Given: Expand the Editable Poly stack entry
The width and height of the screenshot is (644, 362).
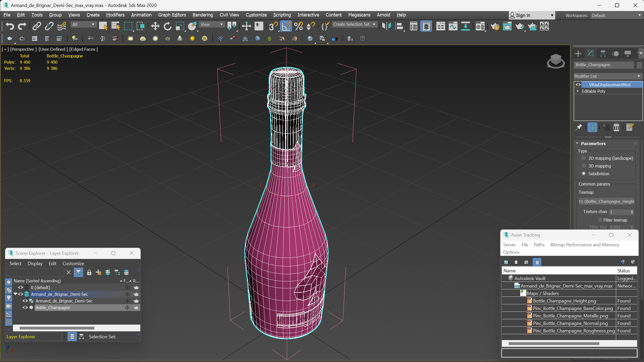Looking at the screenshot, I should (578, 91).
